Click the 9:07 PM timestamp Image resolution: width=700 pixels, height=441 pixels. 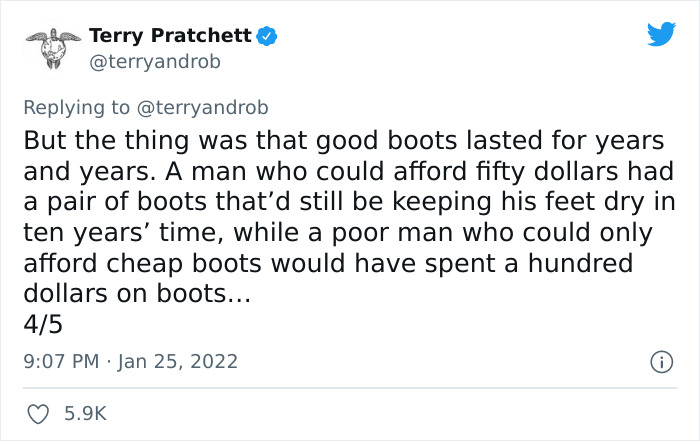[x=59, y=361]
